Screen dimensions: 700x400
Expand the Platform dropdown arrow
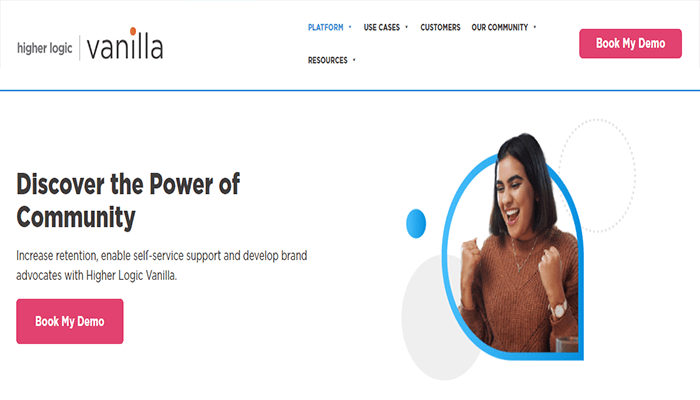point(350,27)
